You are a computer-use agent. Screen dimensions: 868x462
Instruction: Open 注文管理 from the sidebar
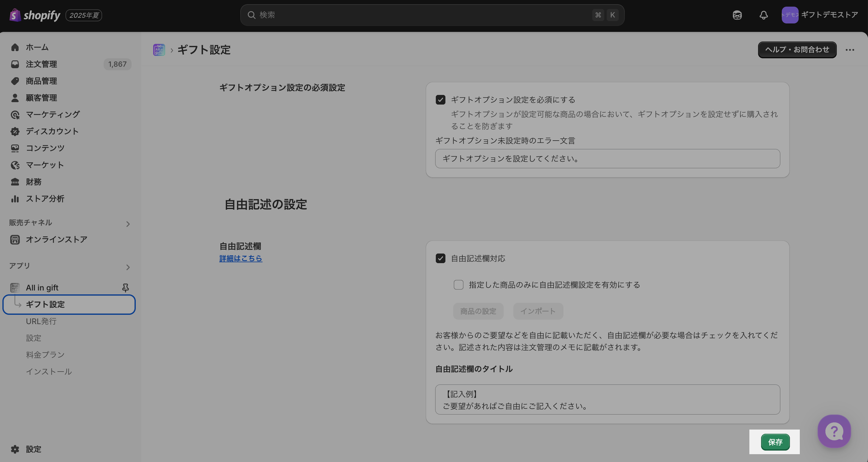[x=41, y=64]
